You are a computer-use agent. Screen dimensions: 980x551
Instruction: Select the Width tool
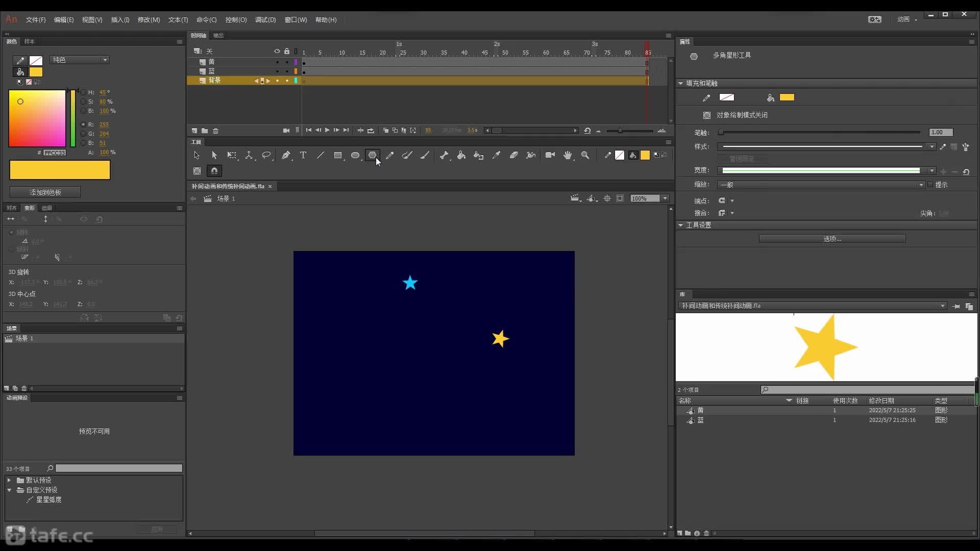(531, 155)
